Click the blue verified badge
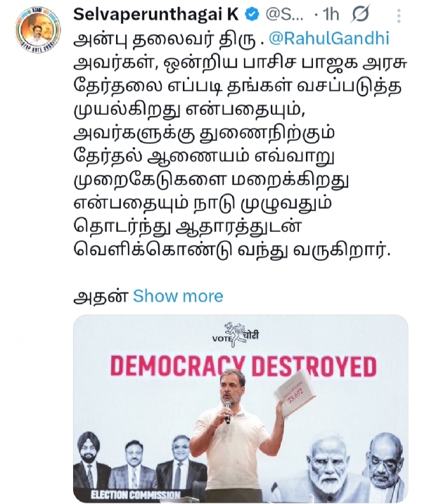Image resolution: width=422 pixels, height=504 pixels. [252, 14]
